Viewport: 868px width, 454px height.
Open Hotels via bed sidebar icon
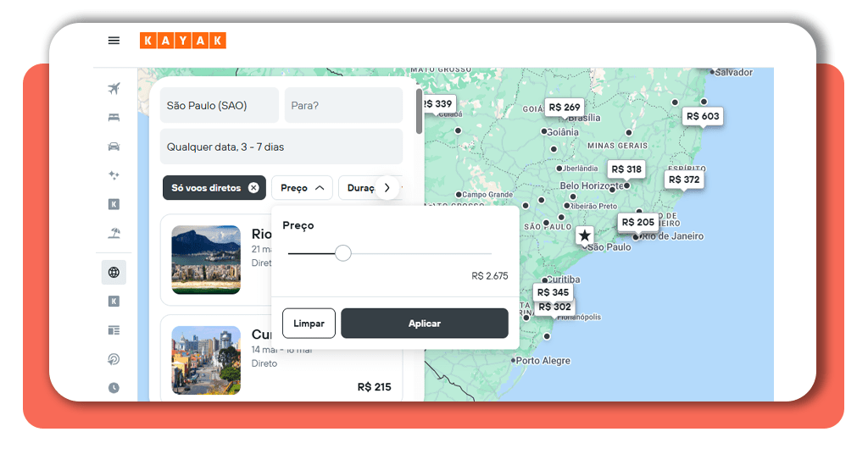(x=114, y=118)
